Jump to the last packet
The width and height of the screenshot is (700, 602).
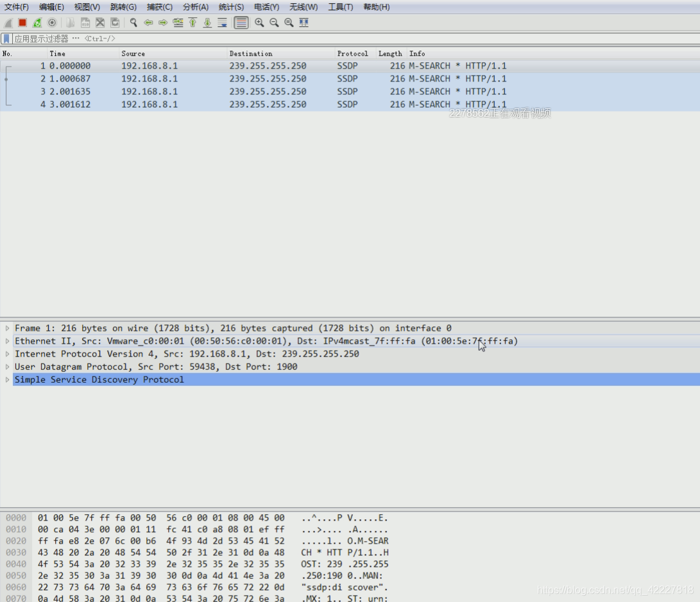coord(208,22)
